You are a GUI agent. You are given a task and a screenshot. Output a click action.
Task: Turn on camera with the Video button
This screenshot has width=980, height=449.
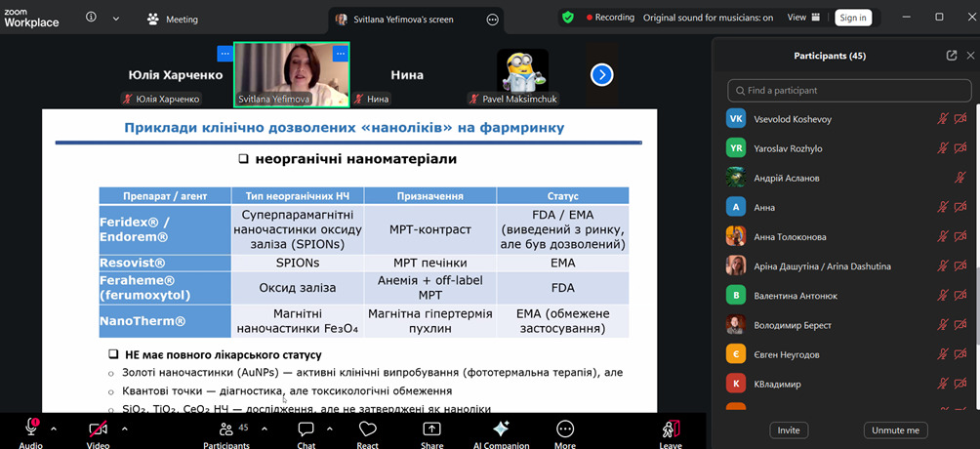[x=98, y=429]
